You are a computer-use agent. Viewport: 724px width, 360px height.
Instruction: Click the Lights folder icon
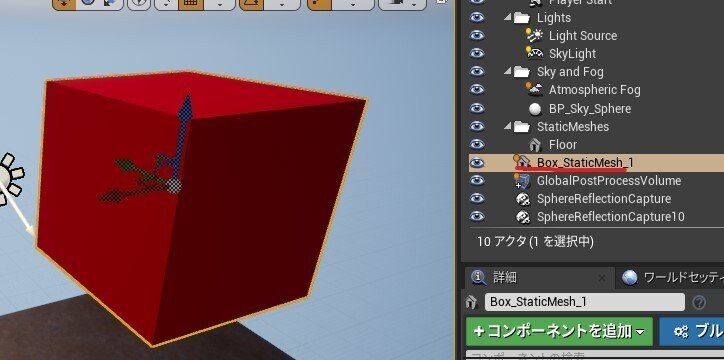(522, 18)
